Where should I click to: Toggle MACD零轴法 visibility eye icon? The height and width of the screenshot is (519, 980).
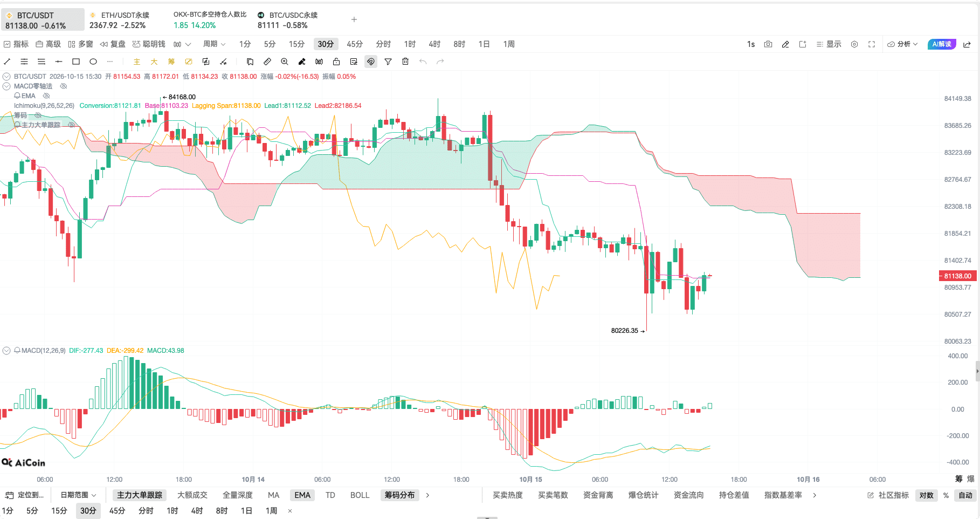point(63,86)
